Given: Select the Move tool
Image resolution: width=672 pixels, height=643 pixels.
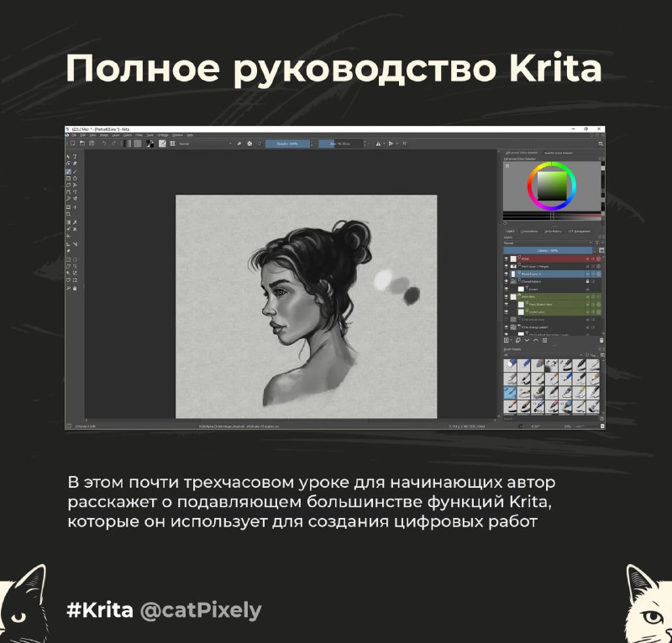Looking at the screenshot, I should 75,207.
